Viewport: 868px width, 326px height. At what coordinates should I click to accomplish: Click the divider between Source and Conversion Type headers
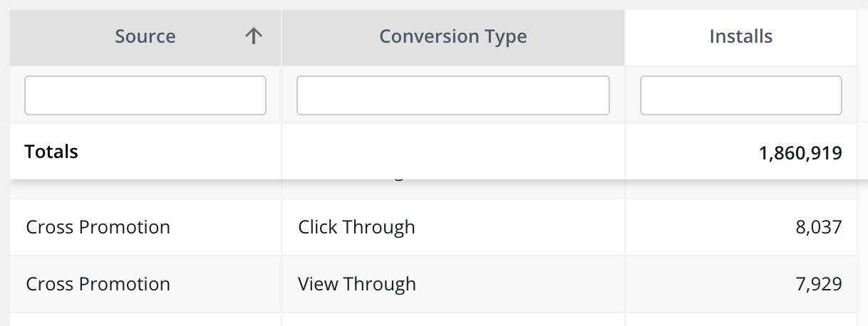click(x=281, y=36)
